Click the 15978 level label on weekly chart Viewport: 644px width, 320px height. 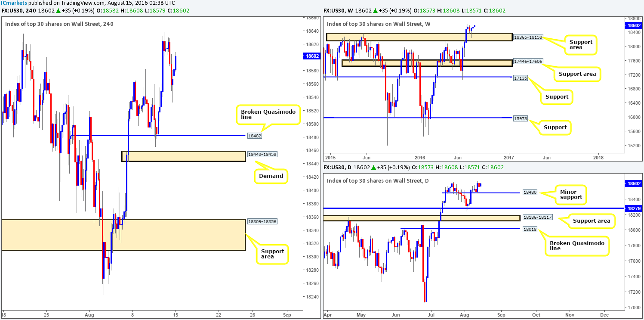click(520, 118)
